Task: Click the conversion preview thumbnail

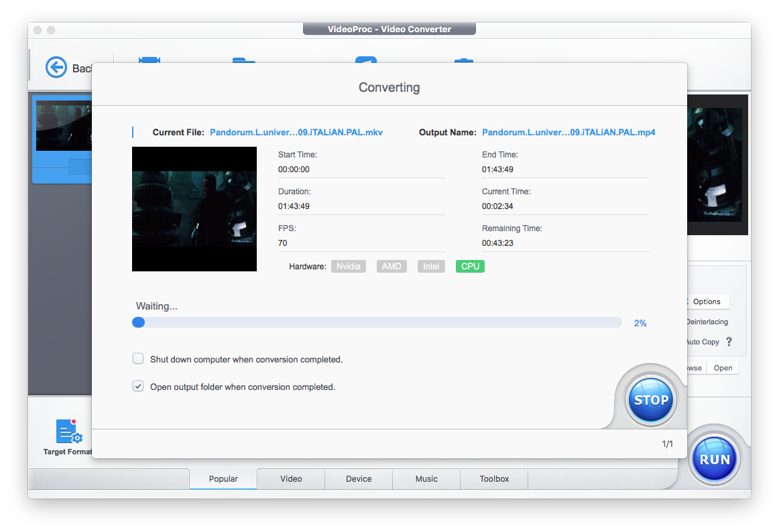Action: [x=194, y=208]
